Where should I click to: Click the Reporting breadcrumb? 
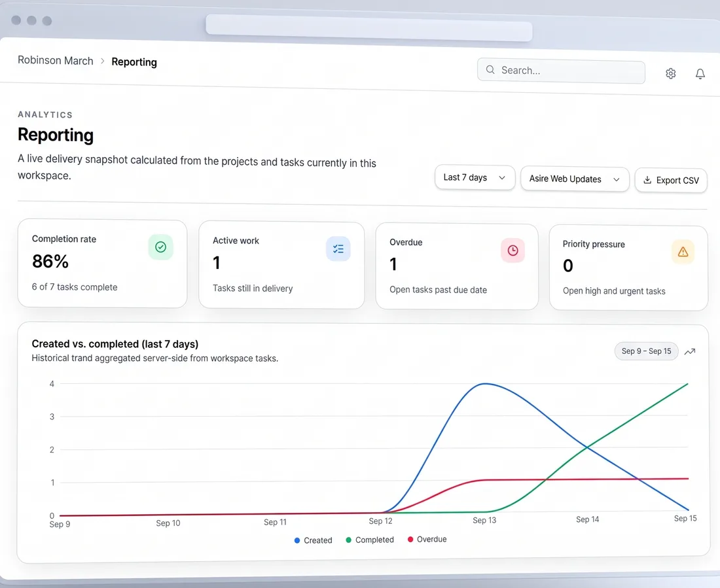[x=134, y=62]
